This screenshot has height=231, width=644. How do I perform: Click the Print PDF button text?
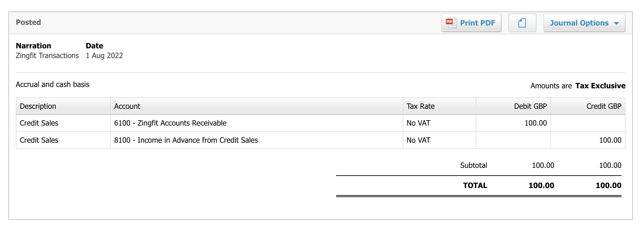tap(477, 23)
